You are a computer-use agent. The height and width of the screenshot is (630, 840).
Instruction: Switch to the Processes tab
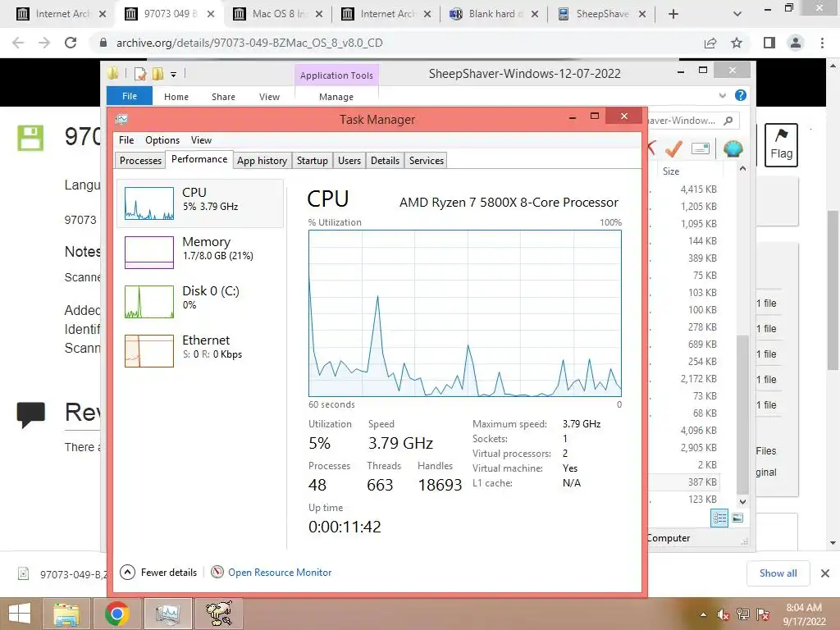[140, 161]
